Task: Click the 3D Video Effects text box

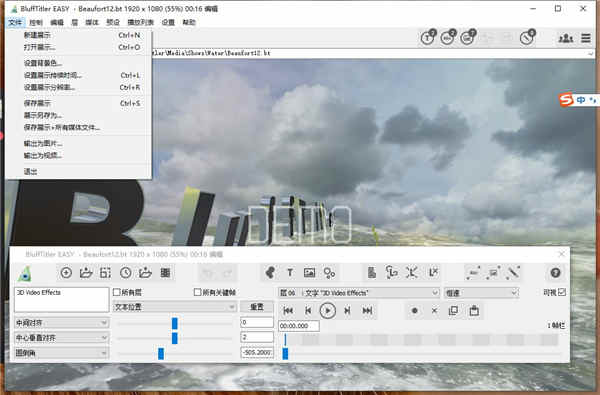Action: [x=62, y=300]
